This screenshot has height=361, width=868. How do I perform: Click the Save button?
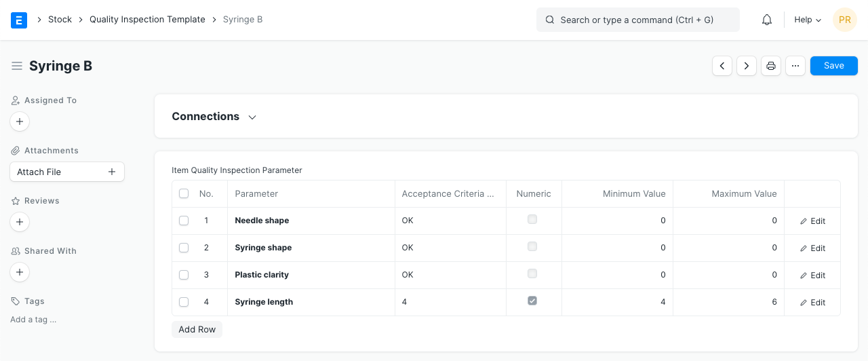pos(833,66)
